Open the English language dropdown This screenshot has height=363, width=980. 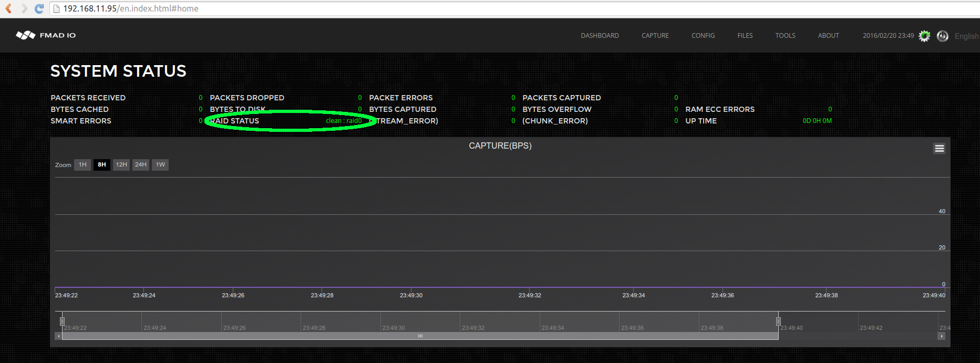tap(967, 36)
